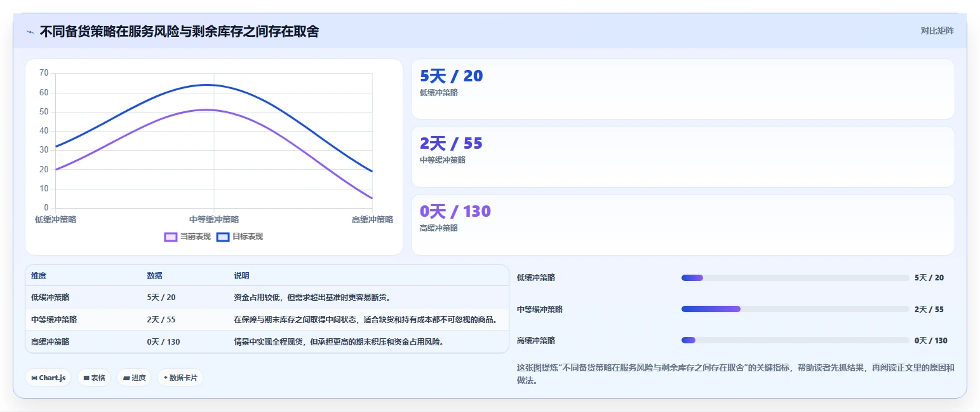
Task: Click the description starting 在保障与期末库存之间取得中间状态
Action: coord(368,319)
